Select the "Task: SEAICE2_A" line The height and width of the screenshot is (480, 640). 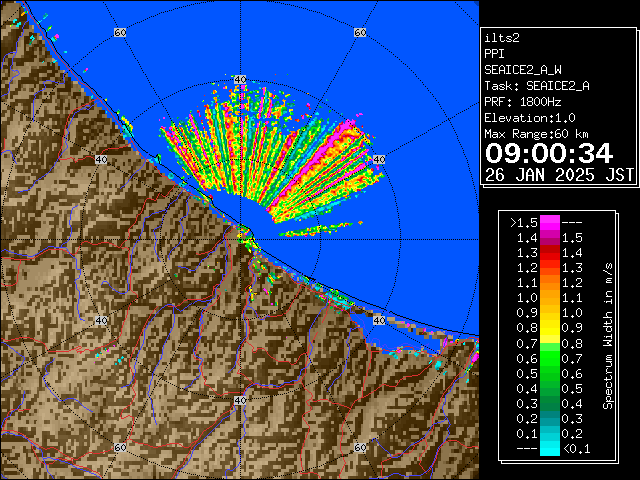(537, 86)
